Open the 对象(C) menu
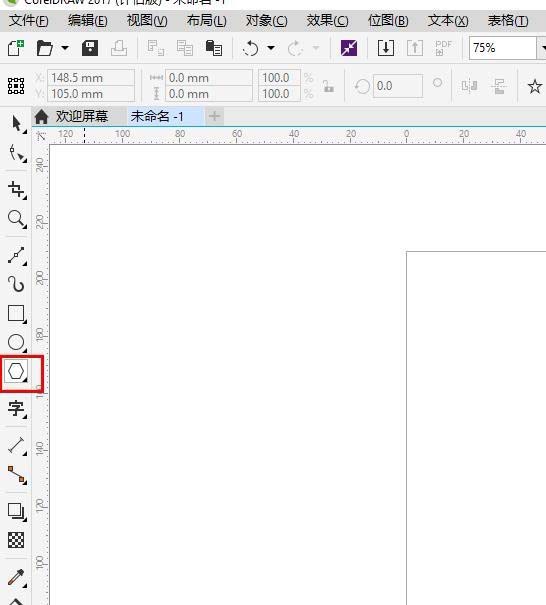This screenshot has width=546, height=605. 267,20
